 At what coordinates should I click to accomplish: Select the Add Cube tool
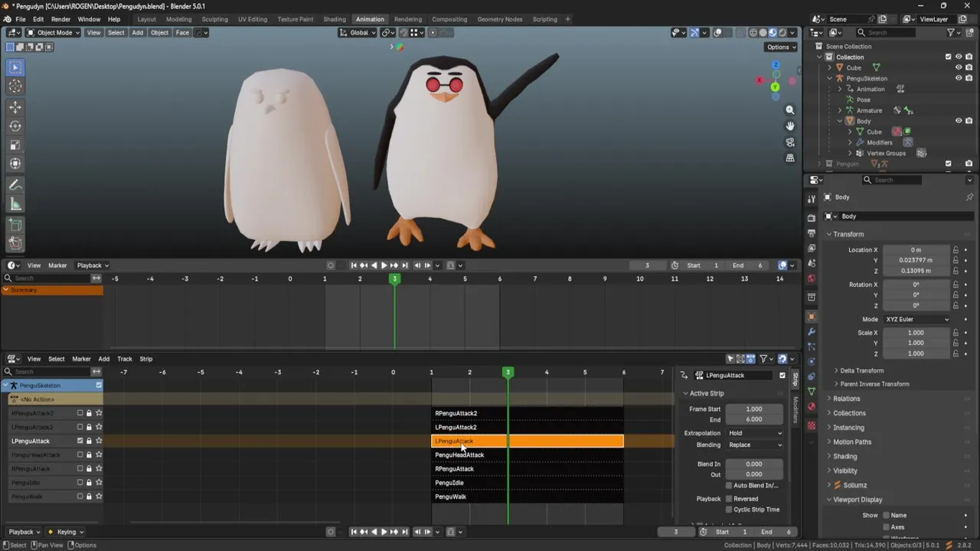[x=15, y=225]
